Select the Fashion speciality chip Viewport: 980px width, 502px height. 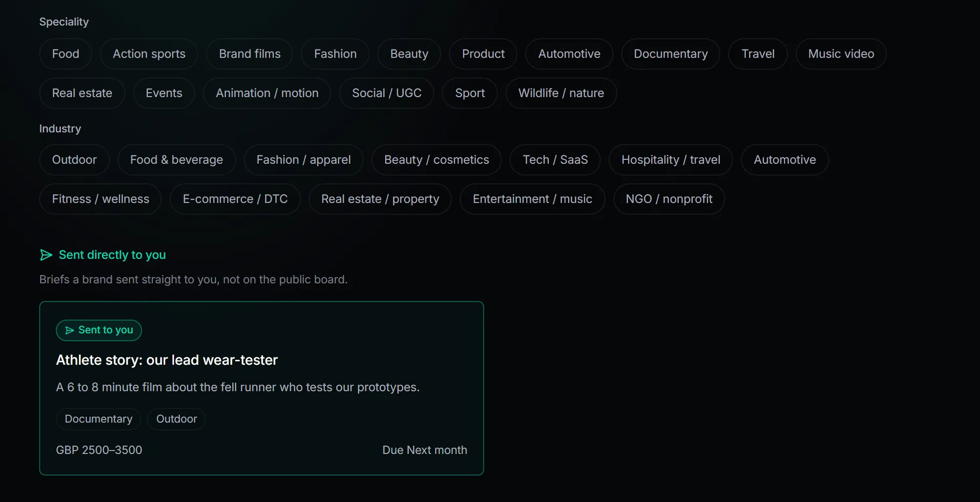[335, 54]
